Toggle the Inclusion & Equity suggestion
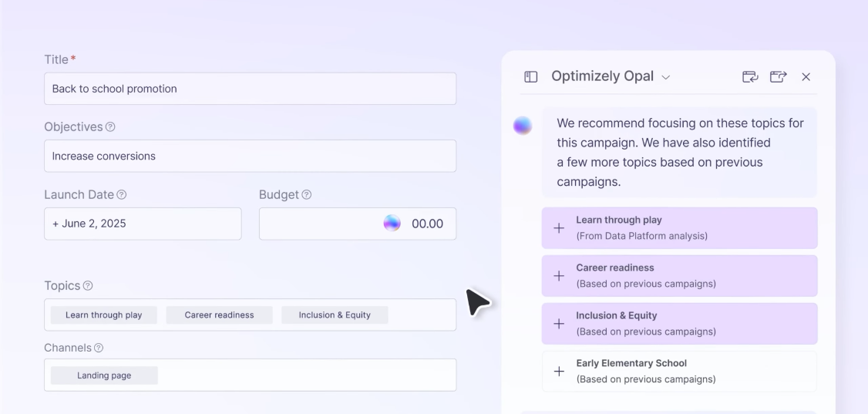Screen dimensions: 868x414 pos(559,324)
